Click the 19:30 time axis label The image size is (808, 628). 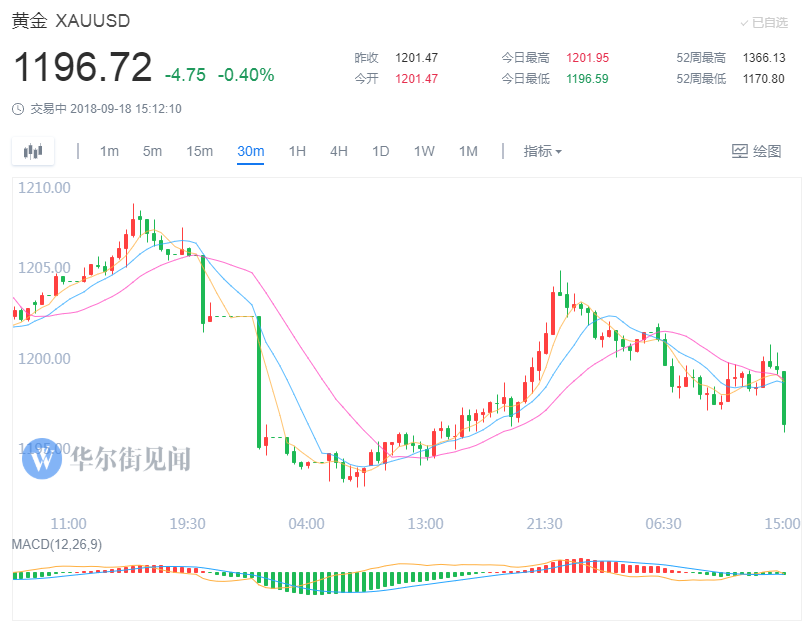click(188, 523)
